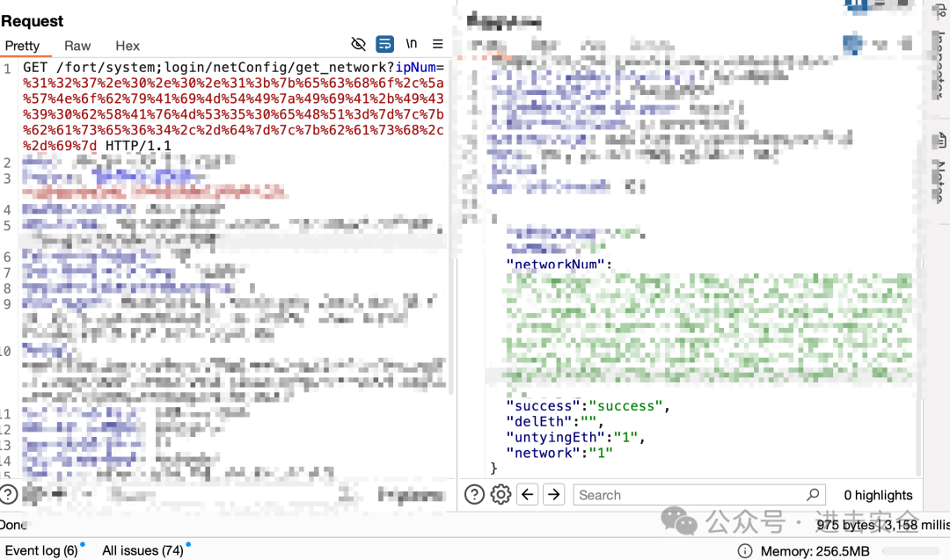Toggle hidden characters eye-slash icon in Request
Image resolution: width=950 pixels, height=560 pixels.
tap(358, 44)
